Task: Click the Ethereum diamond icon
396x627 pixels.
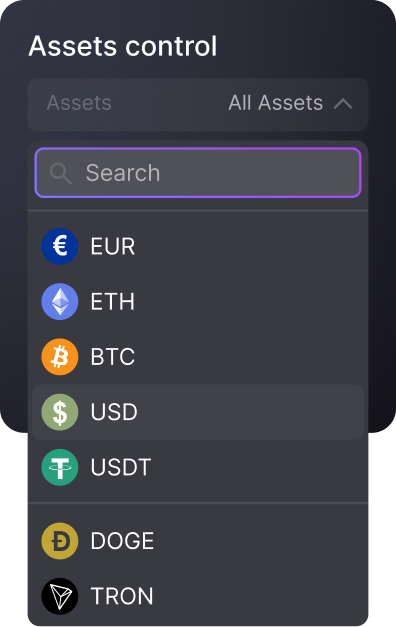Action: [60, 301]
